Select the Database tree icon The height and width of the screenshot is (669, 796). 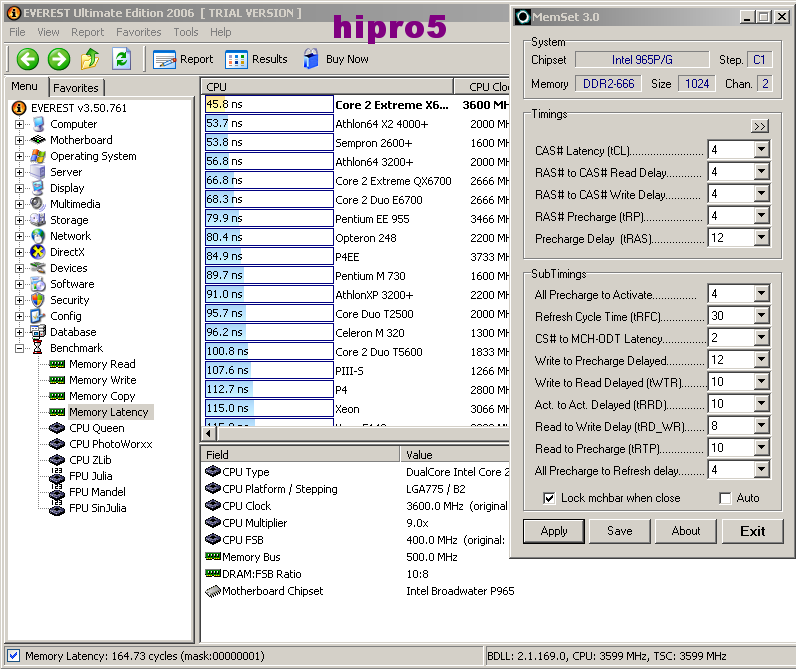[x=38, y=332]
